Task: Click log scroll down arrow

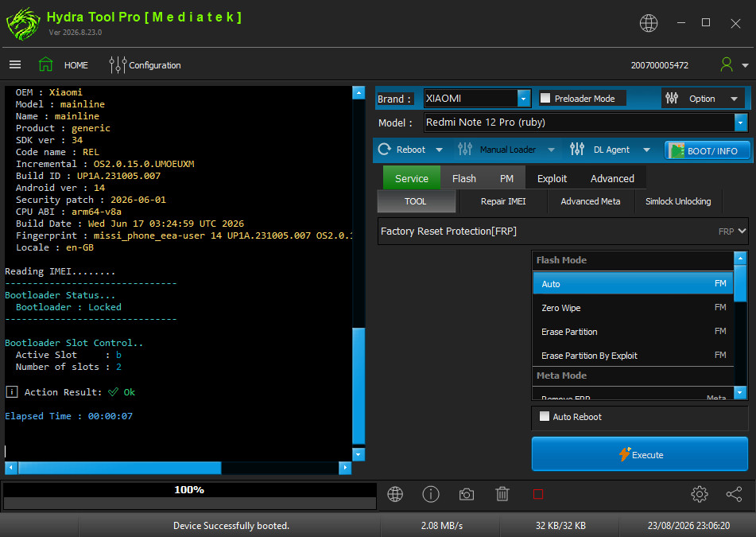Action: pyautogui.click(x=359, y=454)
